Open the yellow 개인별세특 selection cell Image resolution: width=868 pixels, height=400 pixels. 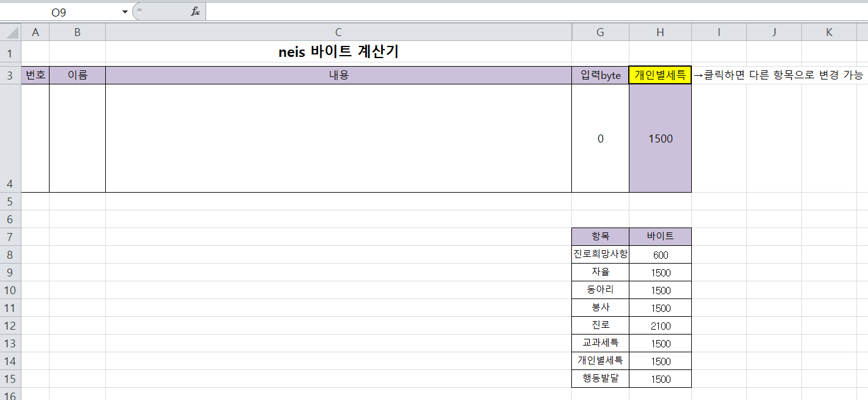[660, 75]
